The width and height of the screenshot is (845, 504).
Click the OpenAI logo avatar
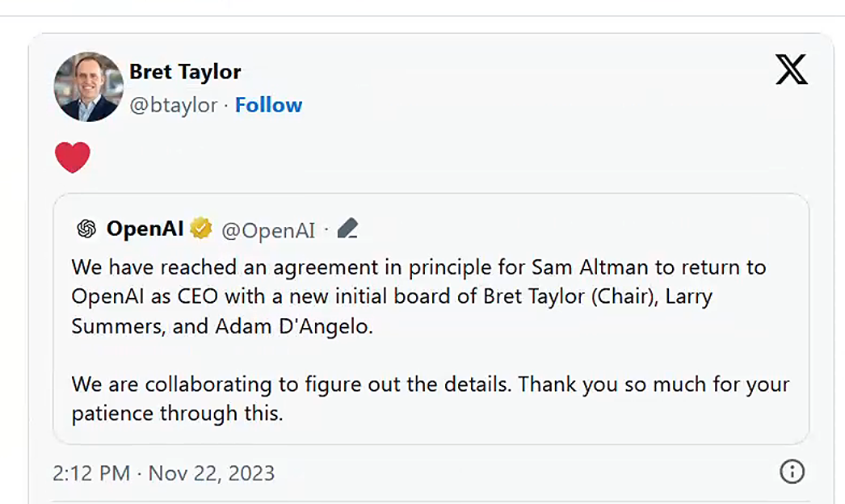coord(86,229)
